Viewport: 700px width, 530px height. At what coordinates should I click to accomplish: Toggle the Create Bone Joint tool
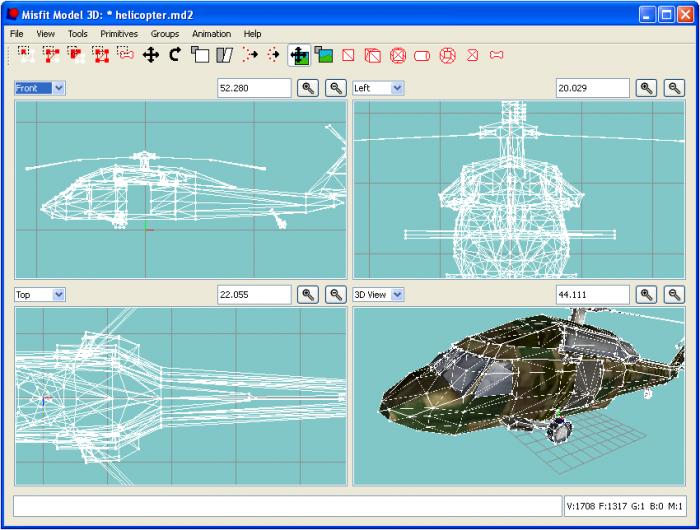[496, 55]
